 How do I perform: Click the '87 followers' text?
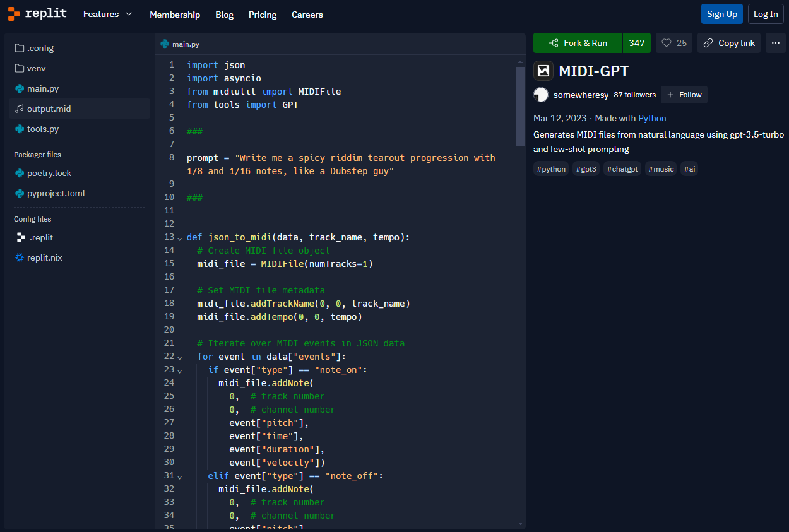coord(634,95)
